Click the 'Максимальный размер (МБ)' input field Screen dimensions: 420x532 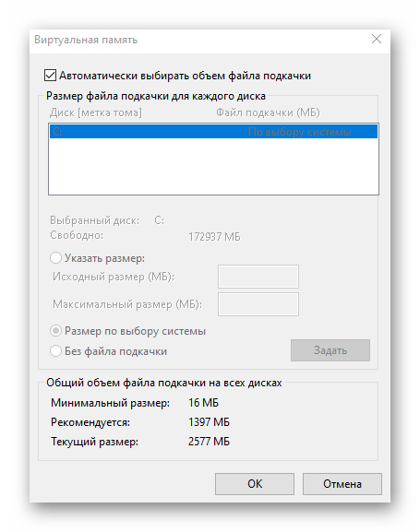tap(258, 304)
